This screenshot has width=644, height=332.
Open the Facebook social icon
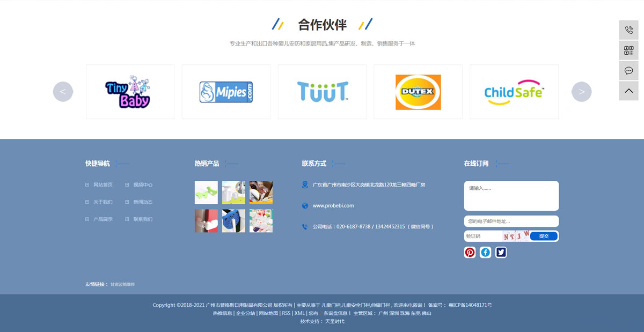486,252
